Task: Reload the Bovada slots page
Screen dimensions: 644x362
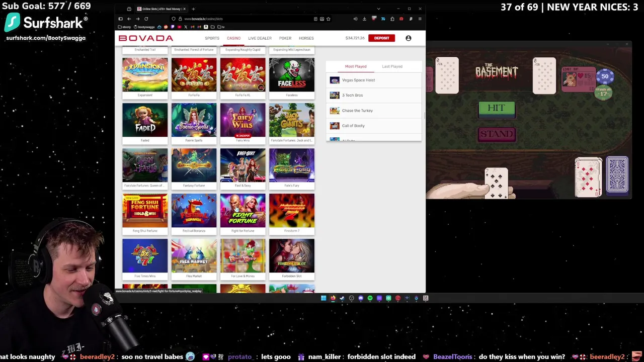Action: [146, 19]
